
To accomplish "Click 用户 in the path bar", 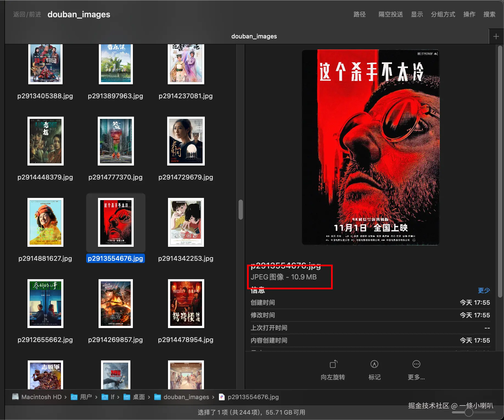I will coord(86,397).
